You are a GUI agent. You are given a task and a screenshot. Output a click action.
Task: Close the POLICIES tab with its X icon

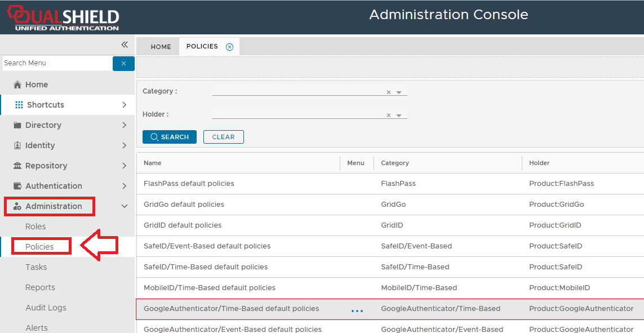(229, 47)
